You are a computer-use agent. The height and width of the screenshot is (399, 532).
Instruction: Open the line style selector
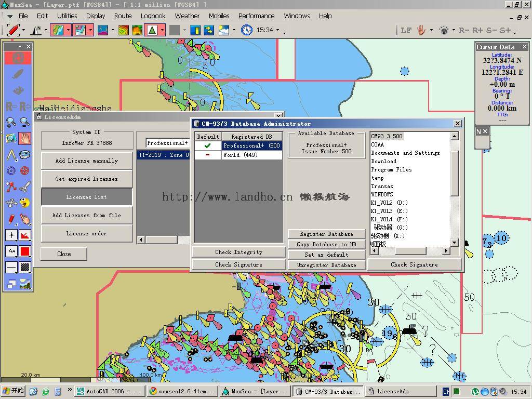coord(11,268)
